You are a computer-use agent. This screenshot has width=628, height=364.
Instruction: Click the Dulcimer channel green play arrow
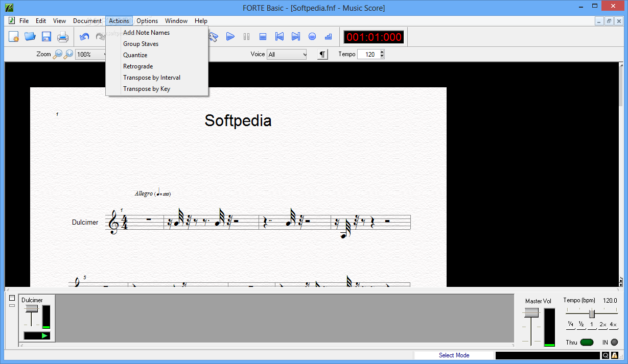tap(44, 335)
